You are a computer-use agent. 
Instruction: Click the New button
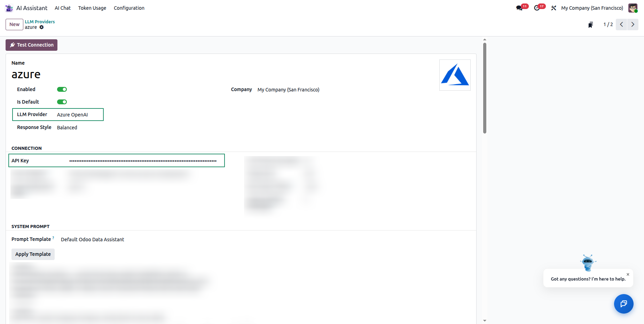[14, 24]
